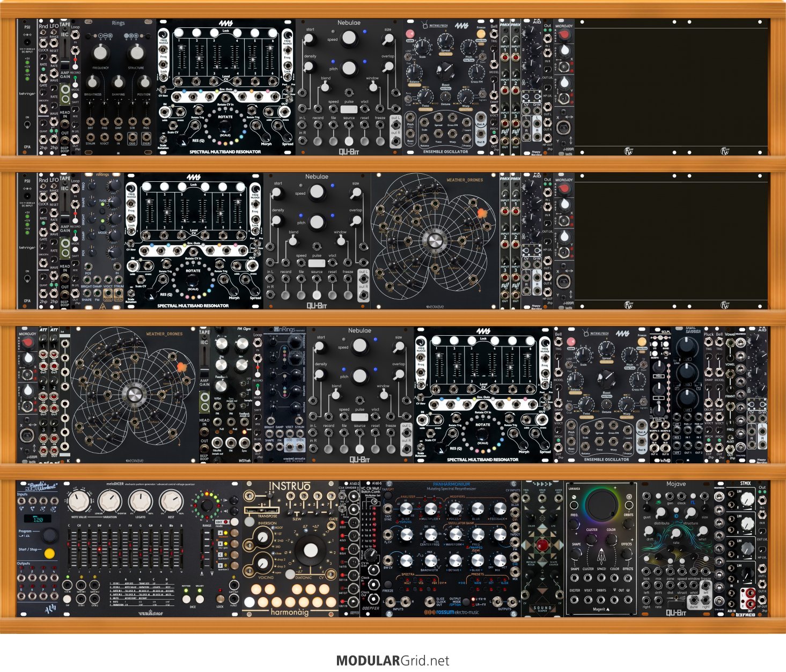Click the red center button on Sound Scaper
786x672 pixels.
tap(542, 545)
